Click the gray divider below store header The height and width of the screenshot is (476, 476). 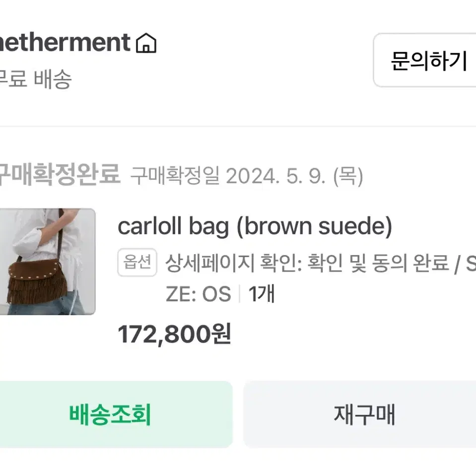(238, 126)
